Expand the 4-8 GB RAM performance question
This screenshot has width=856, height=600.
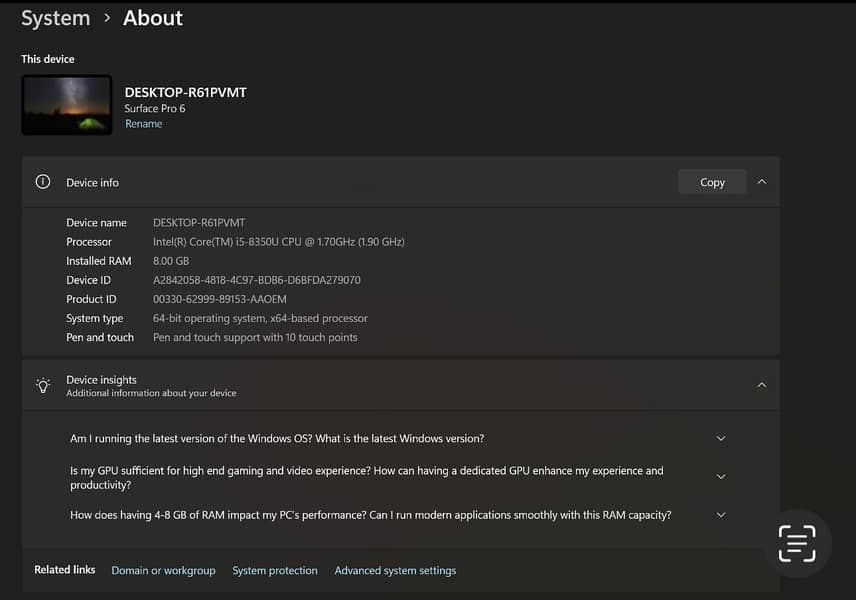[x=721, y=515]
